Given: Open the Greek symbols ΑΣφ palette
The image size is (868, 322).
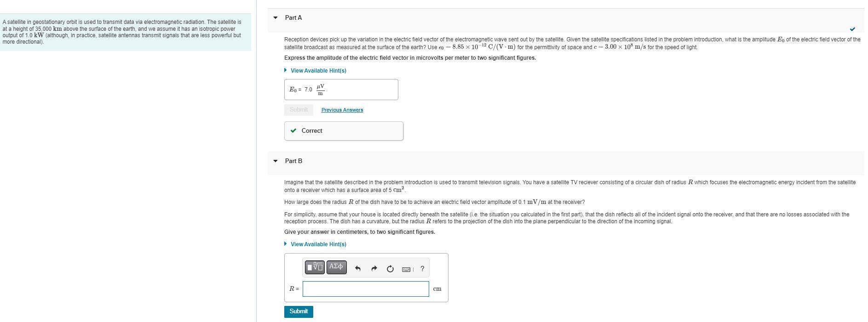Looking at the screenshot, I should point(336,267).
